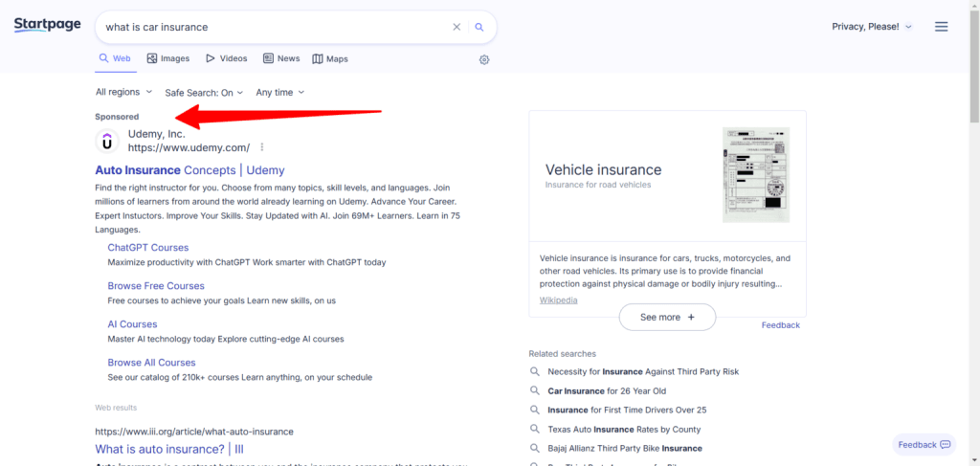980x466 pixels.
Task: Clear the search box with X
Action: 457,27
